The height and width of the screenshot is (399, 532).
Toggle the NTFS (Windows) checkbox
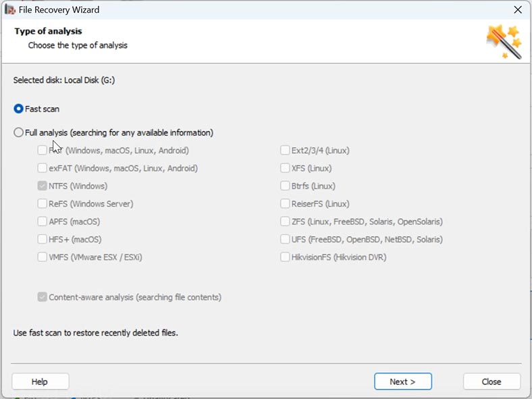42,186
